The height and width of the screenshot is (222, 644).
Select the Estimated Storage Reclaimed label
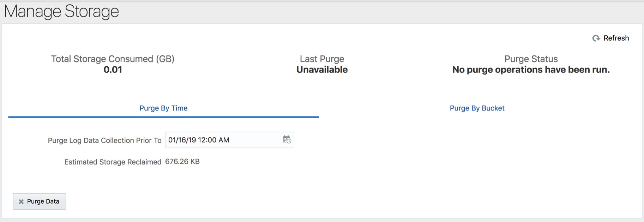113,162
